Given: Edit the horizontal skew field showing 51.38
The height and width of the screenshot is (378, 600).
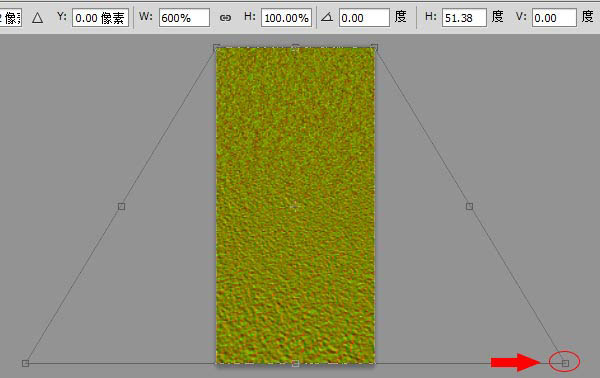Looking at the screenshot, I should (x=464, y=18).
